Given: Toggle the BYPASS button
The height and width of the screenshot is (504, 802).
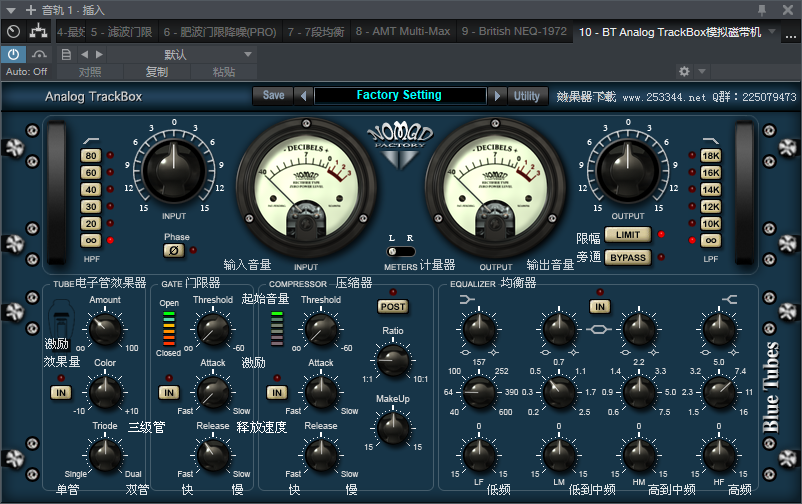Looking at the screenshot, I should [628, 258].
